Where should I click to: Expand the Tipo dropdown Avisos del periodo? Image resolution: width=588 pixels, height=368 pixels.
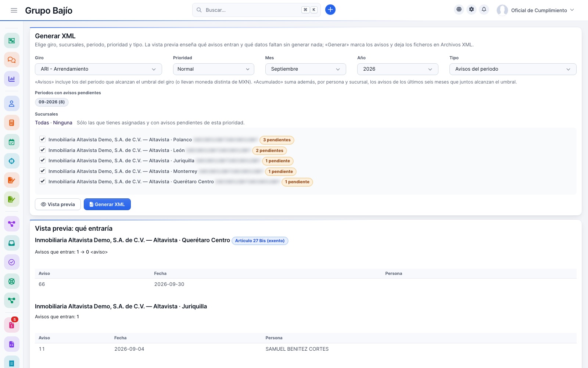513,69
